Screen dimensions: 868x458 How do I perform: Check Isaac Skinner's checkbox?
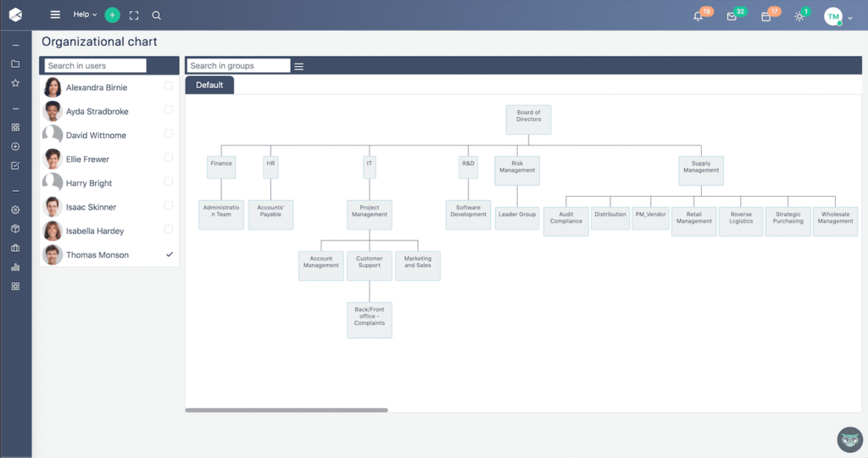[169, 205]
